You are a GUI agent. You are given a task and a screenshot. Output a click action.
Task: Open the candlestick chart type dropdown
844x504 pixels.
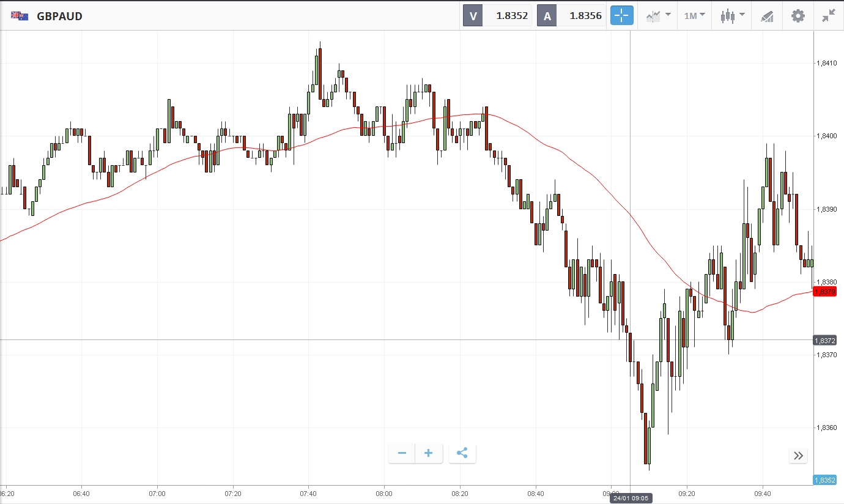pos(732,16)
